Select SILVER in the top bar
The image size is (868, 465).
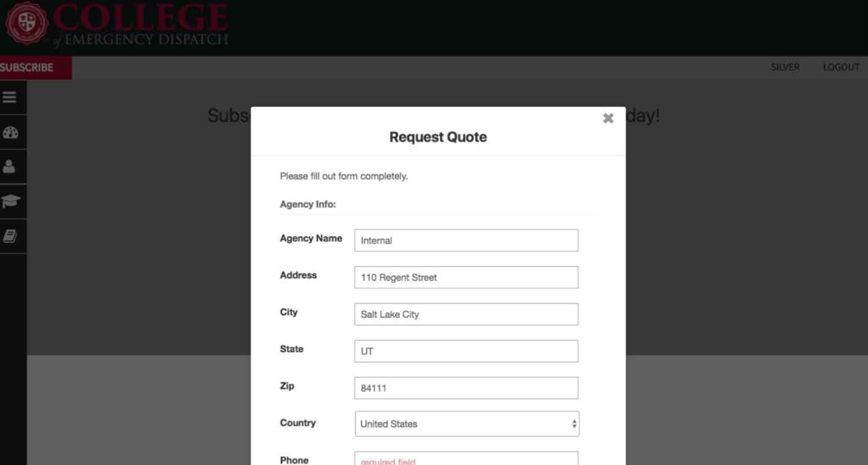tap(785, 67)
